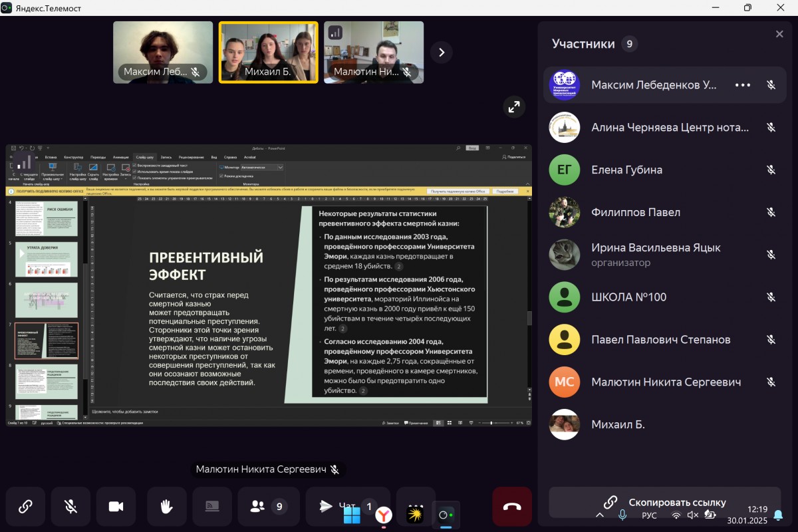Expand hidden system tray icons chevron
Image resolution: width=798 pixels, height=532 pixels.
(600, 515)
